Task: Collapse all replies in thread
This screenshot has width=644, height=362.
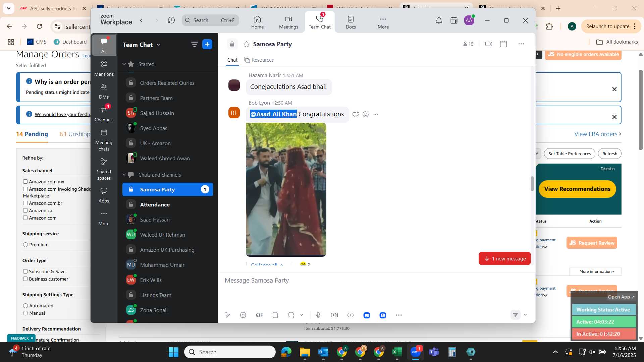Action: tap(267, 264)
